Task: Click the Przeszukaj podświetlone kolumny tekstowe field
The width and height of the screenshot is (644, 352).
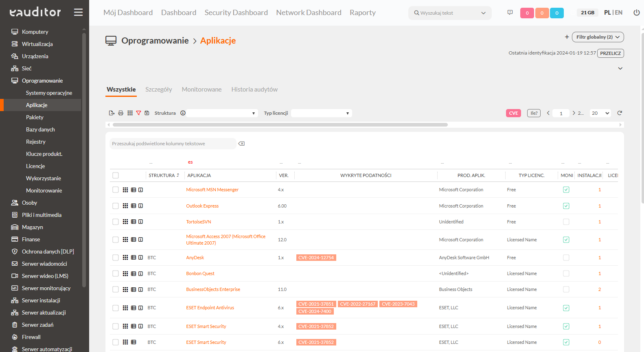Action: (173, 144)
